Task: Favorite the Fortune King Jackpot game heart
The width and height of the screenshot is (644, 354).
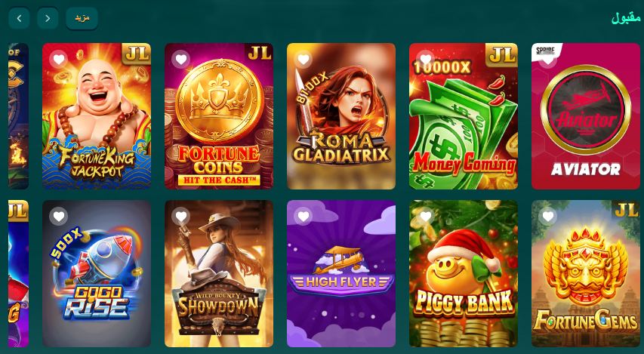Action: click(59, 60)
